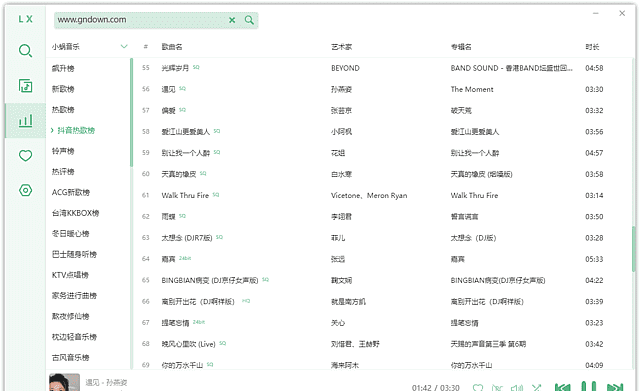Select the 热评榜 chart
The width and height of the screenshot is (640, 391).
(x=63, y=171)
